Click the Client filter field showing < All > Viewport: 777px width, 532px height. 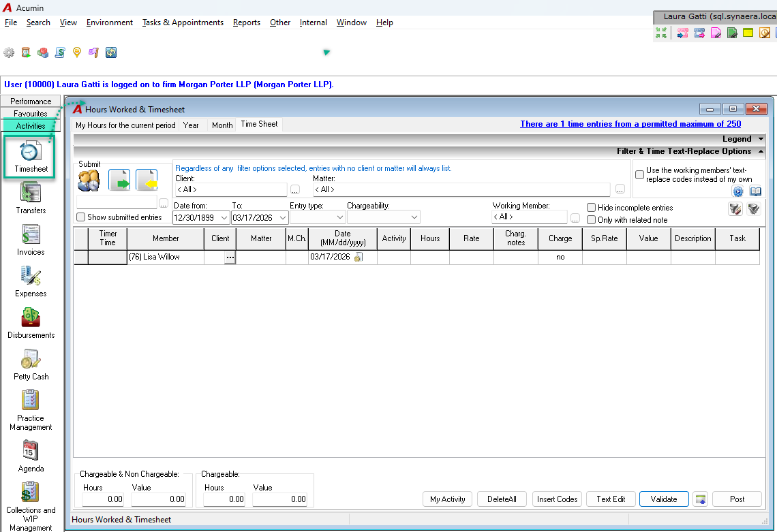click(231, 189)
